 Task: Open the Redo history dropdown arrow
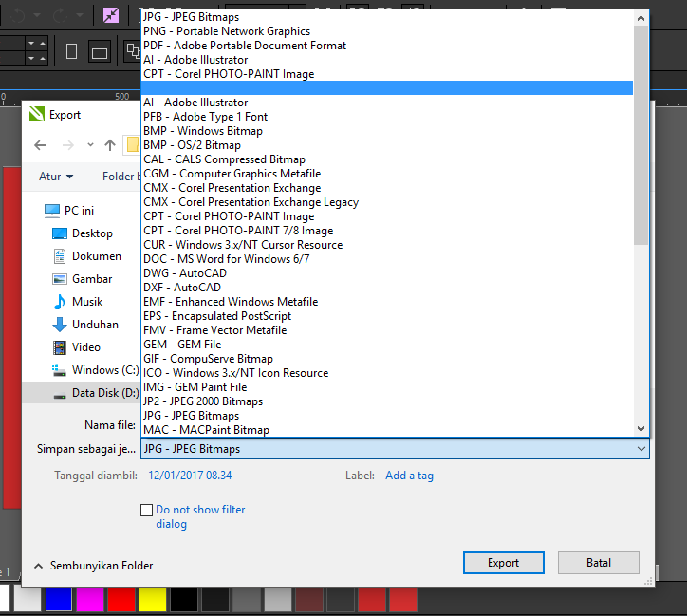pyautogui.click(x=79, y=15)
